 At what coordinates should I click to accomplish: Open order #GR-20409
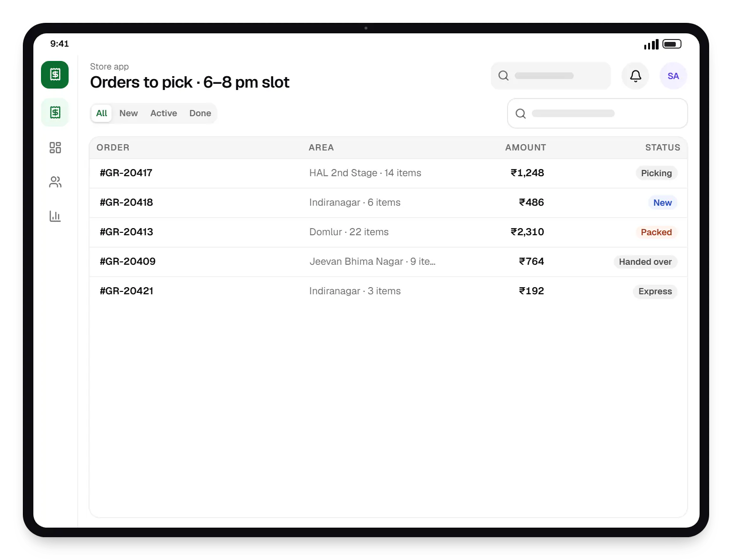coord(388,262)
